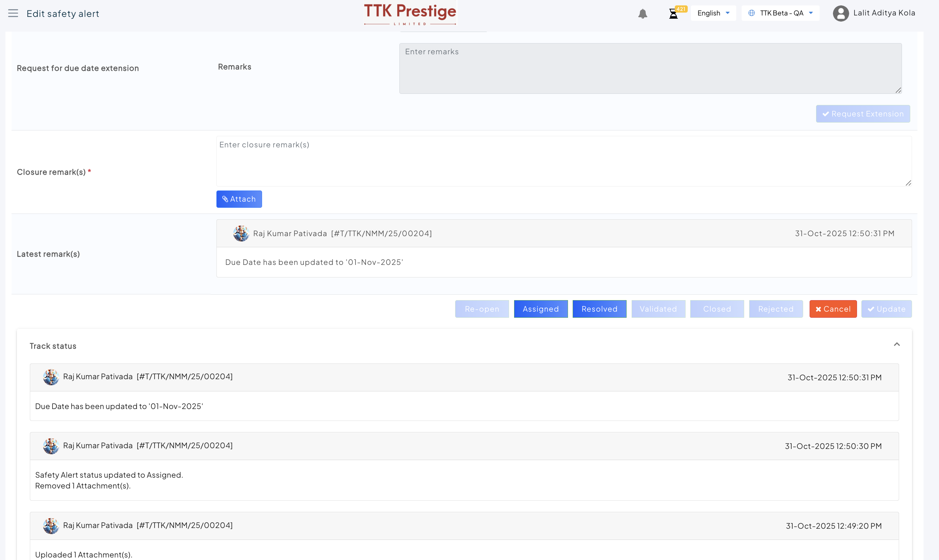
Task: Open the TTK Beta - QA site dropdown
Action: point(780,13)
